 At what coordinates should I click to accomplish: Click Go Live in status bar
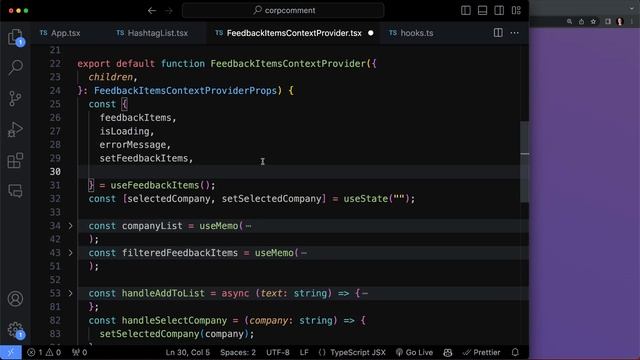pyautogui.click(x=414, y=352)
